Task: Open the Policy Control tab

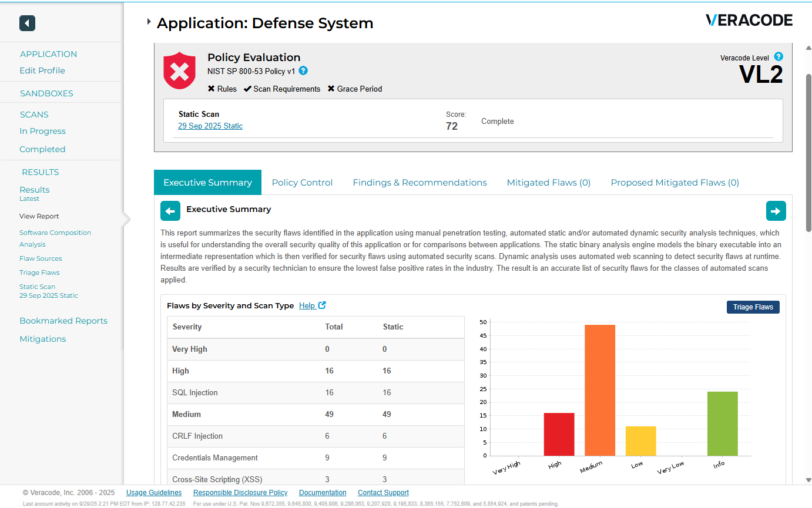Action: coord(302,183)
